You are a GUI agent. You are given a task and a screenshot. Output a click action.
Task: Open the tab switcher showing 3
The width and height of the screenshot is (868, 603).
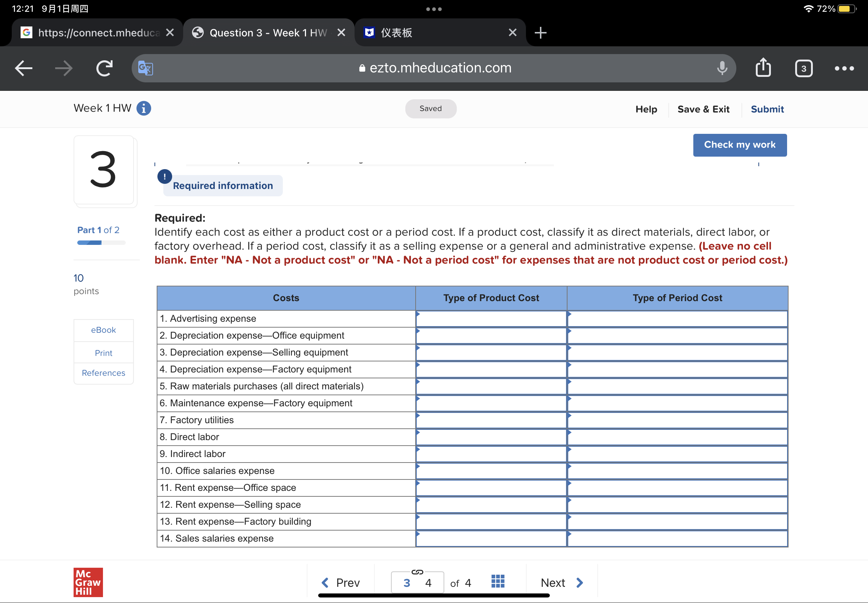coord(803,68)
